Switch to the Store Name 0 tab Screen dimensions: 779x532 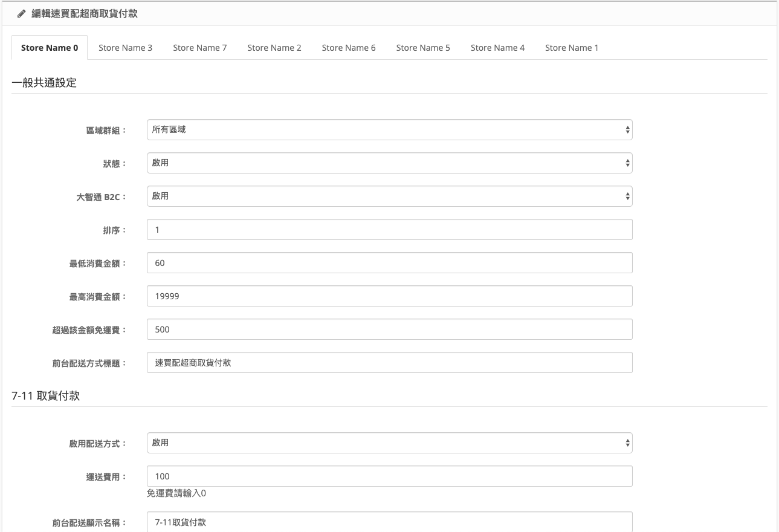point(50,48)
